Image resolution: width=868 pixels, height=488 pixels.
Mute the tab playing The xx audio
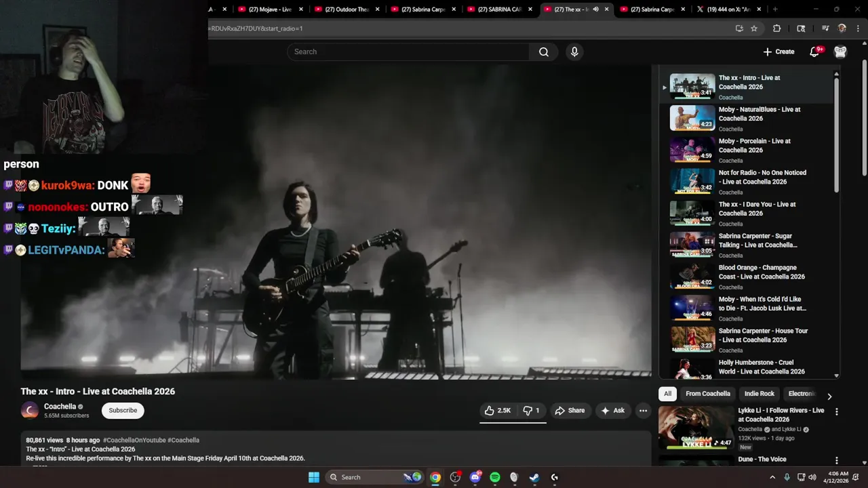595,9
